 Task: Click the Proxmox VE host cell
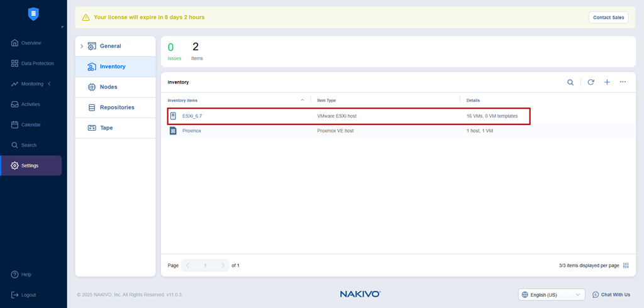click(336, 131)
